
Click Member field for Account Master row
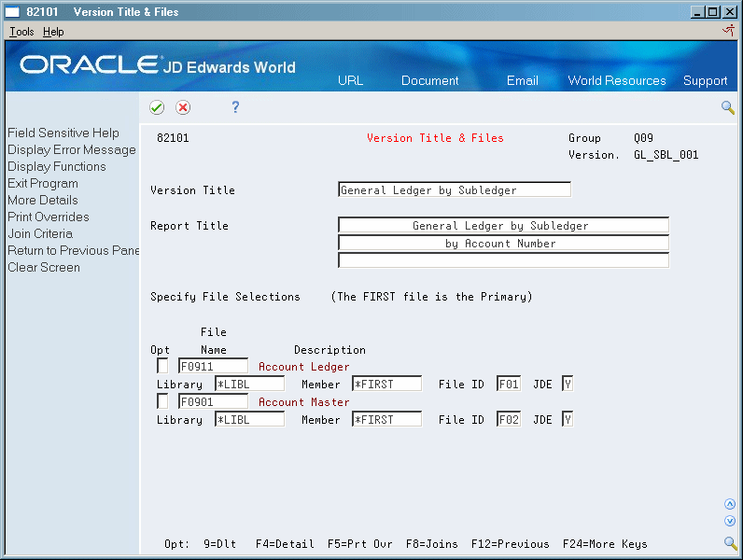[x=386, y=419]
